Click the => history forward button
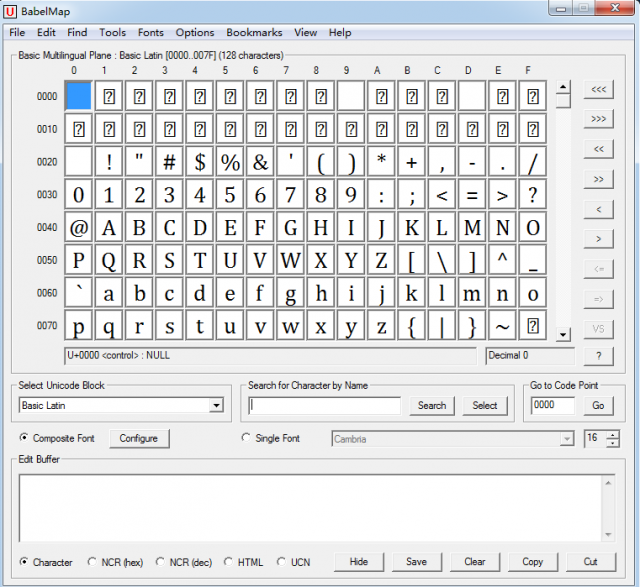Screen dimensions: 640x587 click(598, 299)
